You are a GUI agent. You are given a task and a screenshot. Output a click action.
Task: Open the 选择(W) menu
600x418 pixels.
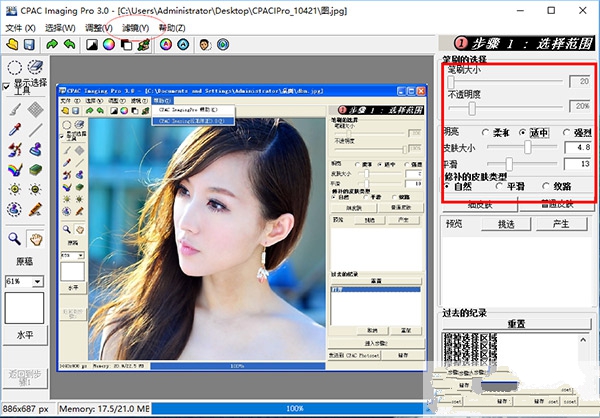click(60, 28)
